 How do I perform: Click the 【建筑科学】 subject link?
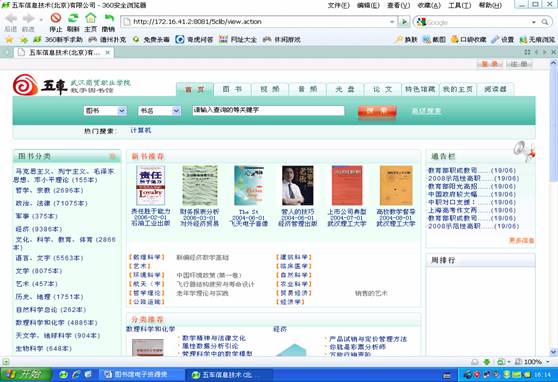(x=294, y=257)
